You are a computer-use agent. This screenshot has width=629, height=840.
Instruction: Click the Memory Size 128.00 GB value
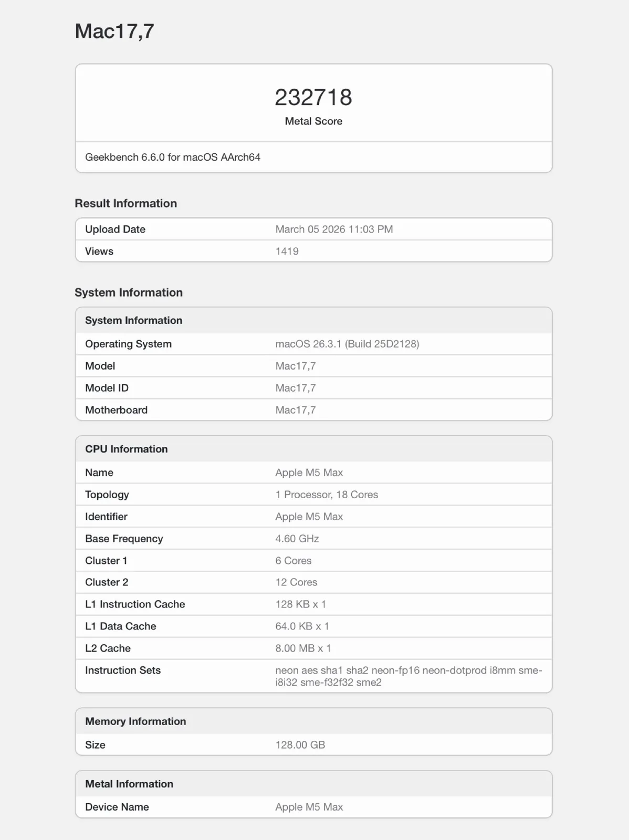[x=300, y=745]
